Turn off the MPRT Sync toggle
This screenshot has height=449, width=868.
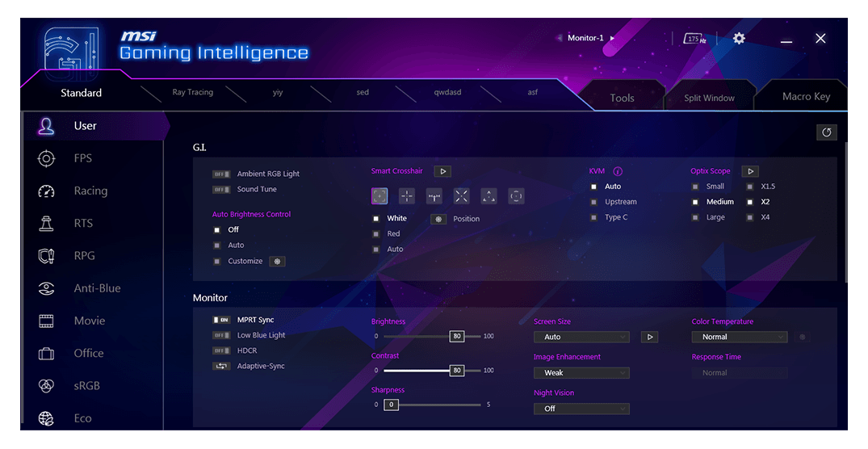(221, 320)
